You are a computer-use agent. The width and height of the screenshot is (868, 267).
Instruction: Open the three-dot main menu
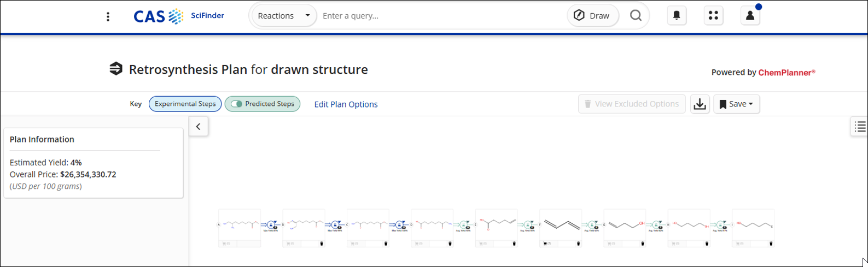click(x=108, y=16)
